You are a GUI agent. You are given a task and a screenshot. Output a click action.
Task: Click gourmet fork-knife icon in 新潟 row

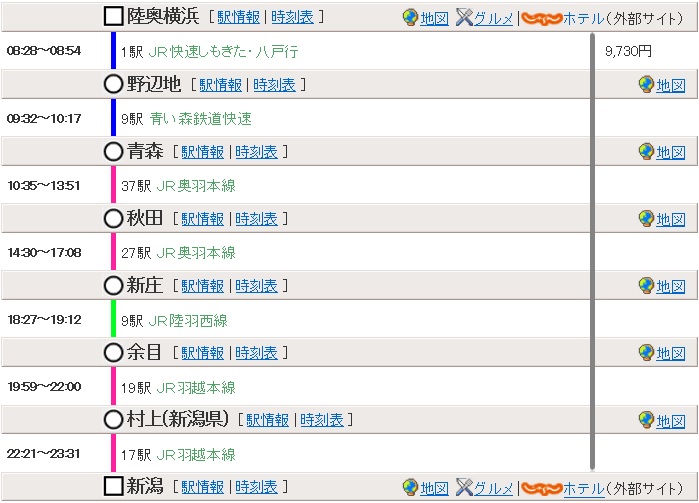click(x=464, y=487)
